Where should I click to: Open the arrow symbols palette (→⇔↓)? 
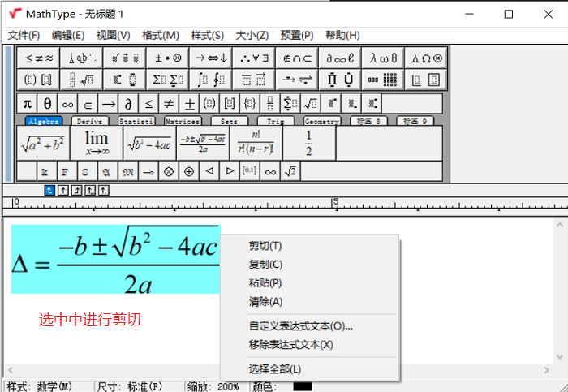(x=211, y=58)
